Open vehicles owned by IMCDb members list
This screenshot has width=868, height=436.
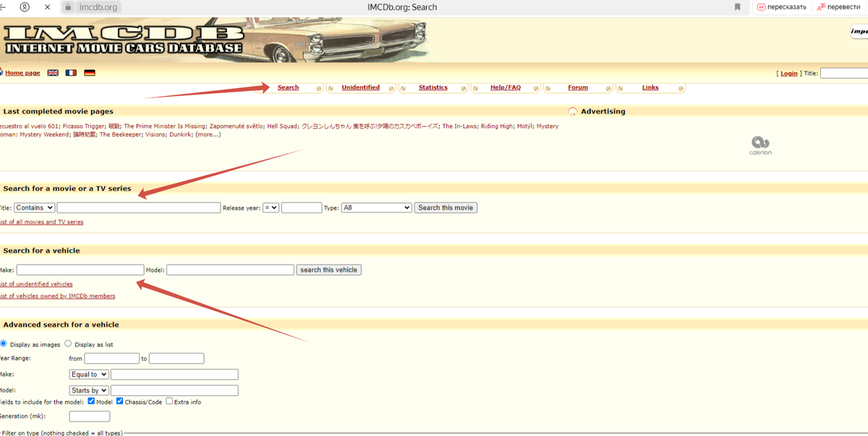[x=57, y=296]
